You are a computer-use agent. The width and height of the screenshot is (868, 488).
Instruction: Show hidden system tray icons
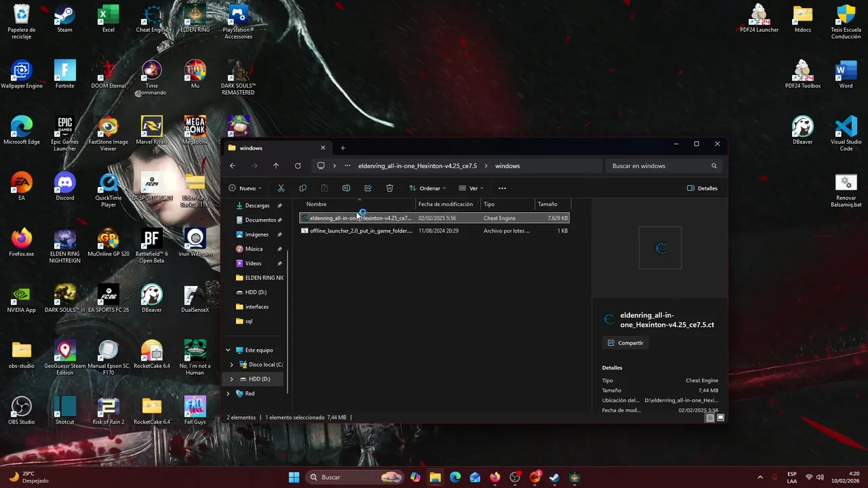[760, 477]
